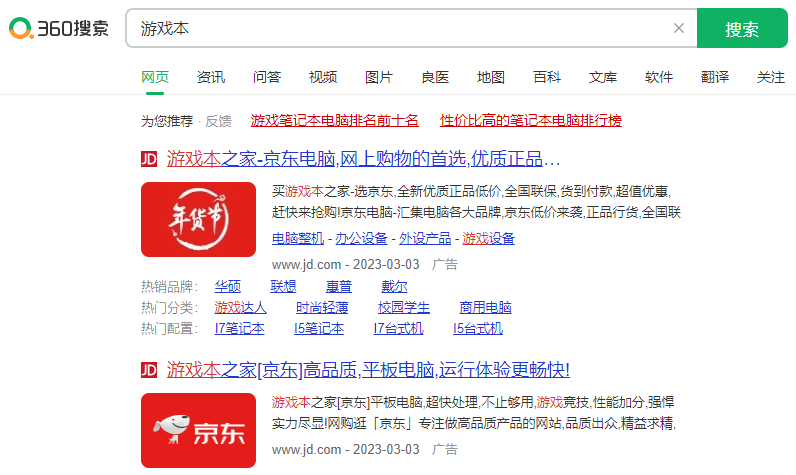Click the 热门配置: label

tap(170, 328)
